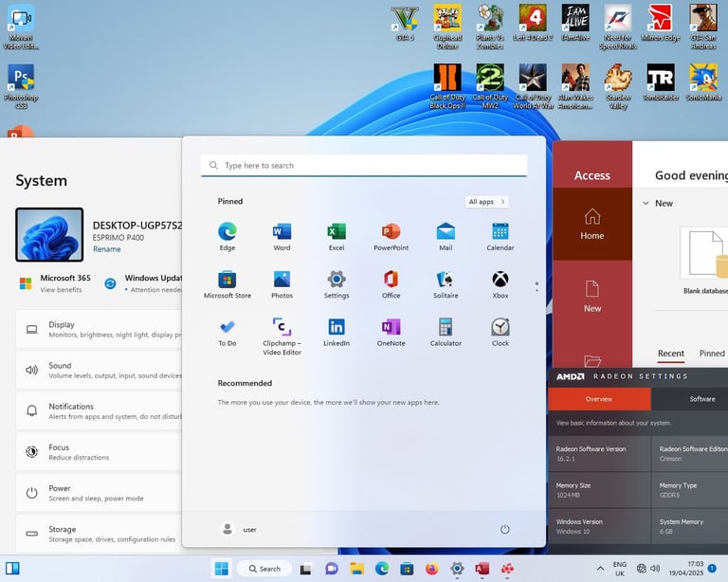Screen dimensions: 728x582
Task: Click the Type here to search field
Action: coord(364,165)
